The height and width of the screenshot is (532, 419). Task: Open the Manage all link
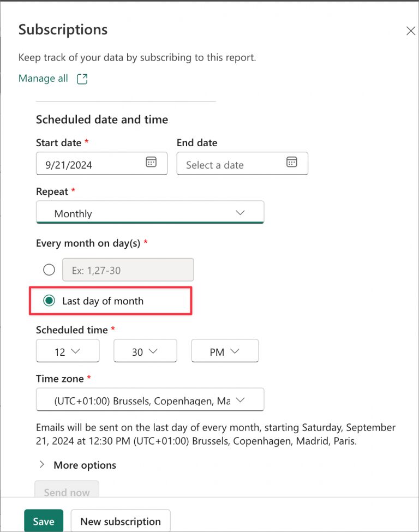click(x=43, y=79)
